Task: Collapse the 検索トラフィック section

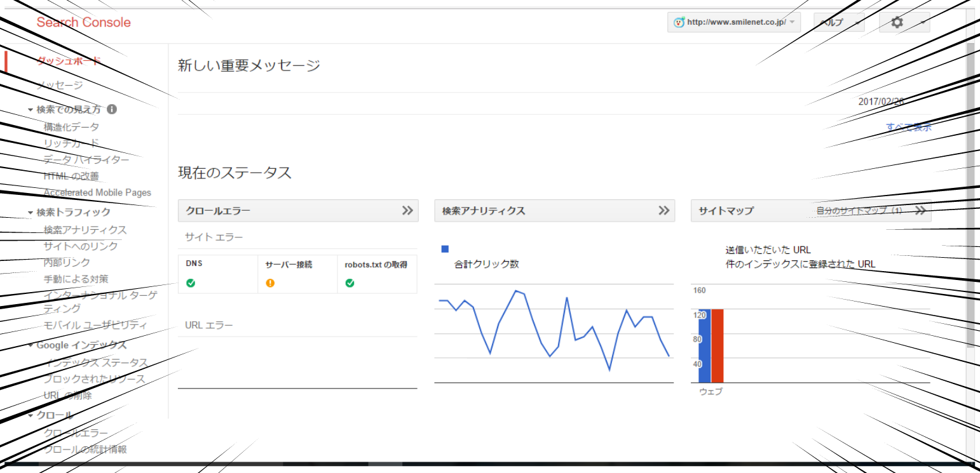Action: [30, 213]
